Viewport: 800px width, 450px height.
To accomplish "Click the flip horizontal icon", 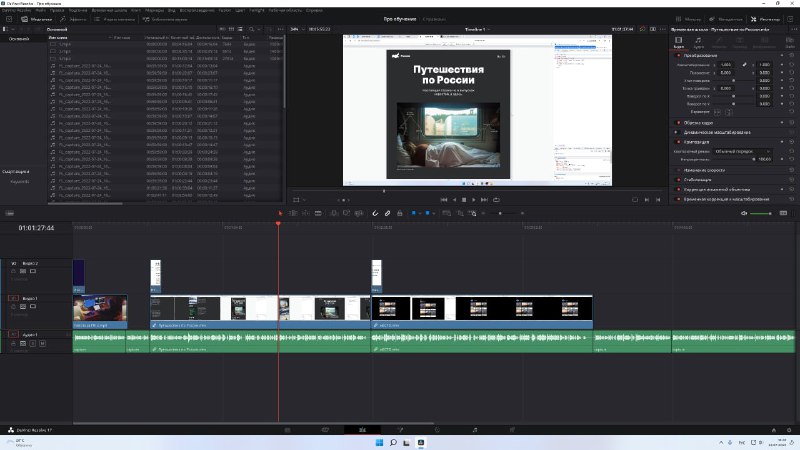I will 717,112.
